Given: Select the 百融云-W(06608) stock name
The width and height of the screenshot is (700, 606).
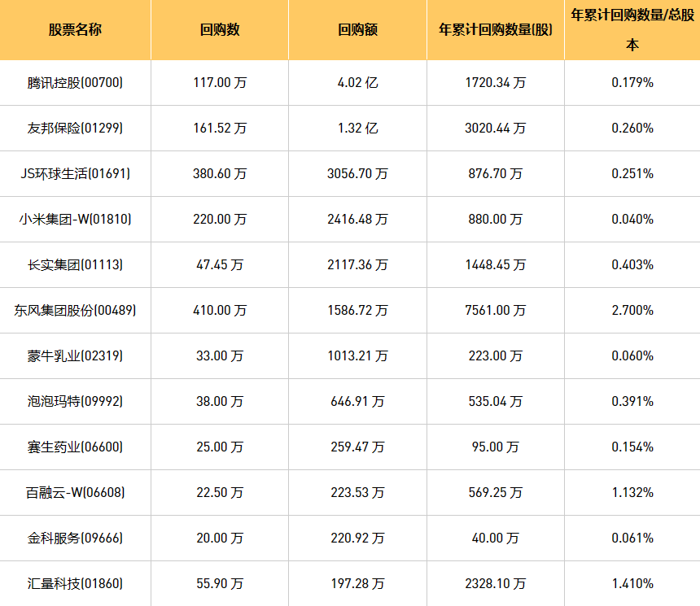Looking at the screenshot, I should point(75,492).
